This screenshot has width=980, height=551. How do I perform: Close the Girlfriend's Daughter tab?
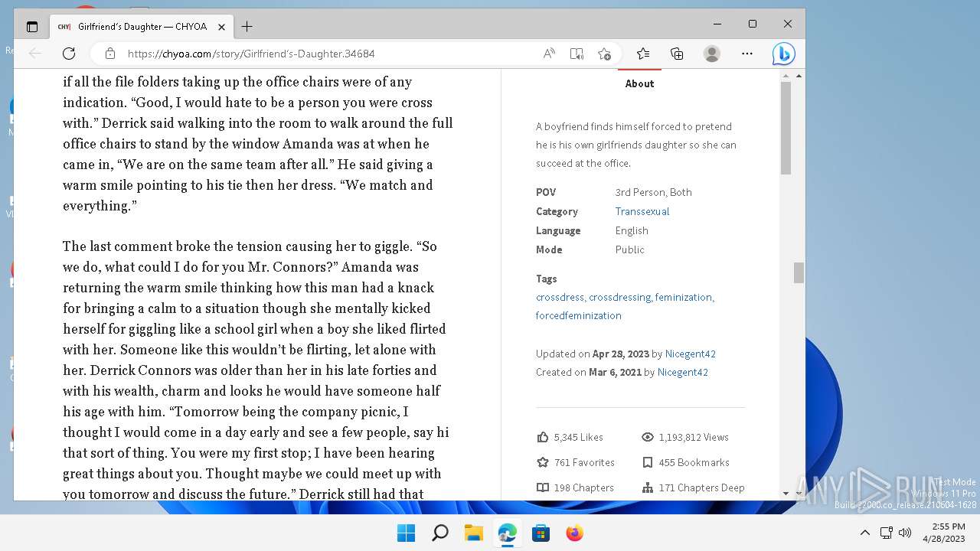pos(221,27)
